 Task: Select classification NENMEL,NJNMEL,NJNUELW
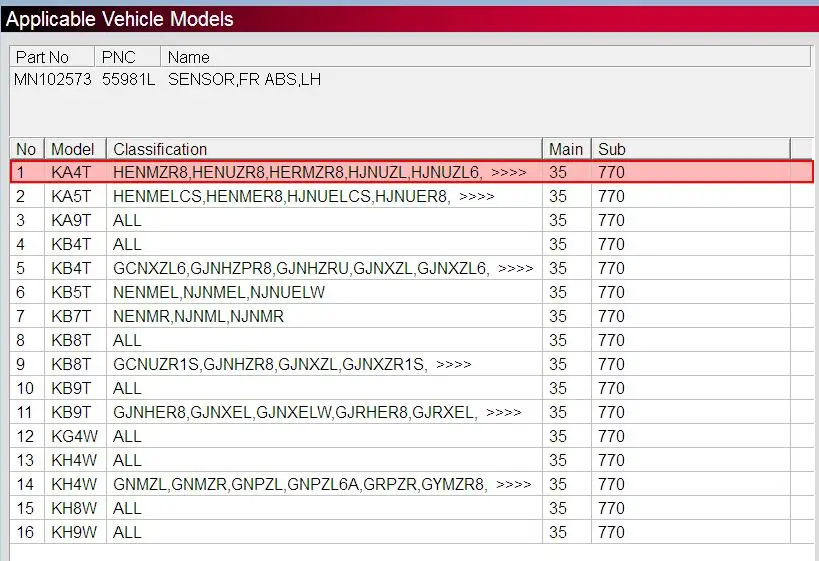click(x=219, y=293)
